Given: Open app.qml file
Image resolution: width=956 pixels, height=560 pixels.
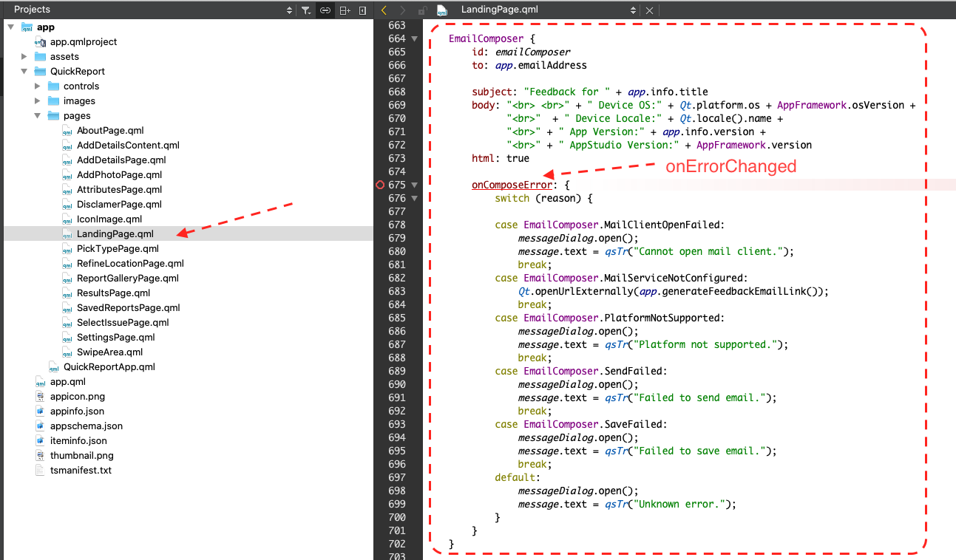Looking at the screenshot, I should click(x=68, y=381).
